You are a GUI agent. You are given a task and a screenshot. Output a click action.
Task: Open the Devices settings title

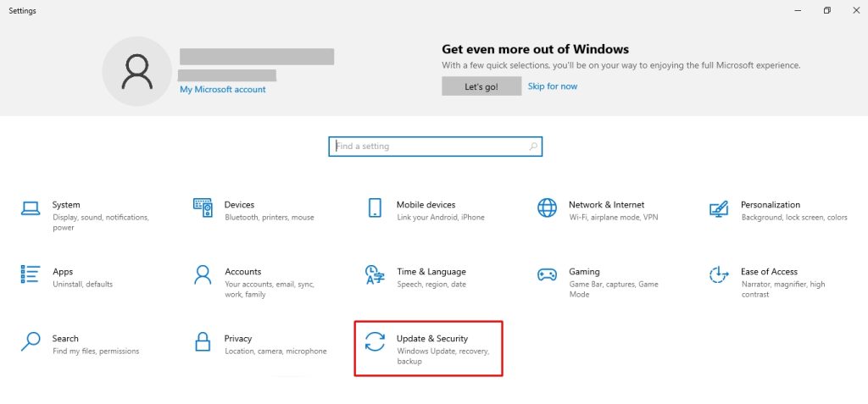coord(239,205)
